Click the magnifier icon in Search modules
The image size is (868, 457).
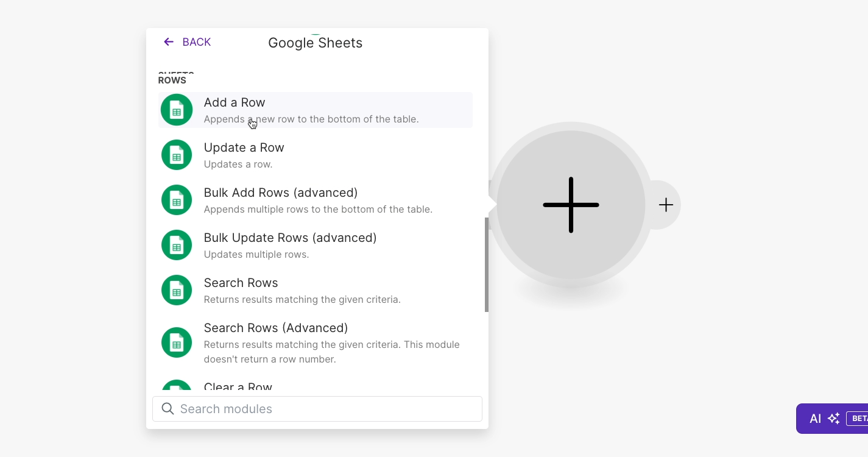168,409
